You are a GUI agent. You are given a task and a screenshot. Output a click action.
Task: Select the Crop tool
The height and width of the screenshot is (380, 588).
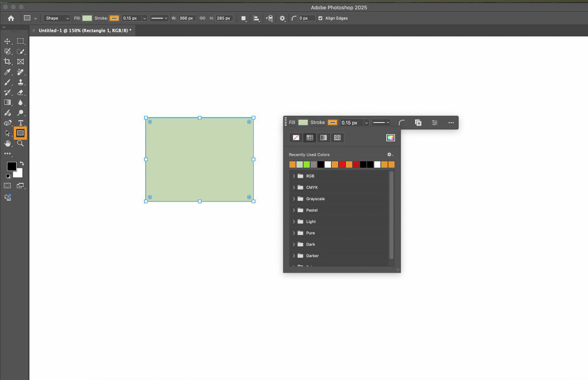tap(7, 61)
